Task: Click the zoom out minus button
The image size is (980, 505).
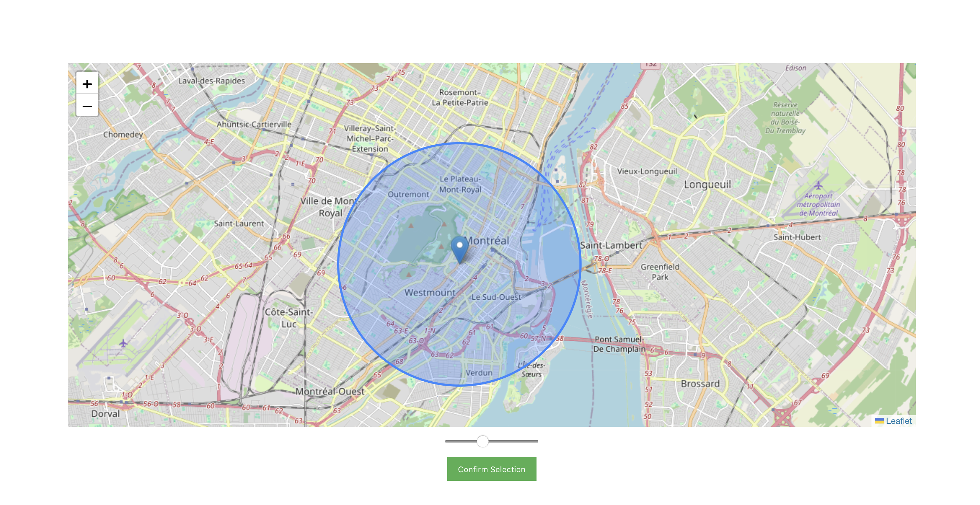Action: 87,106
